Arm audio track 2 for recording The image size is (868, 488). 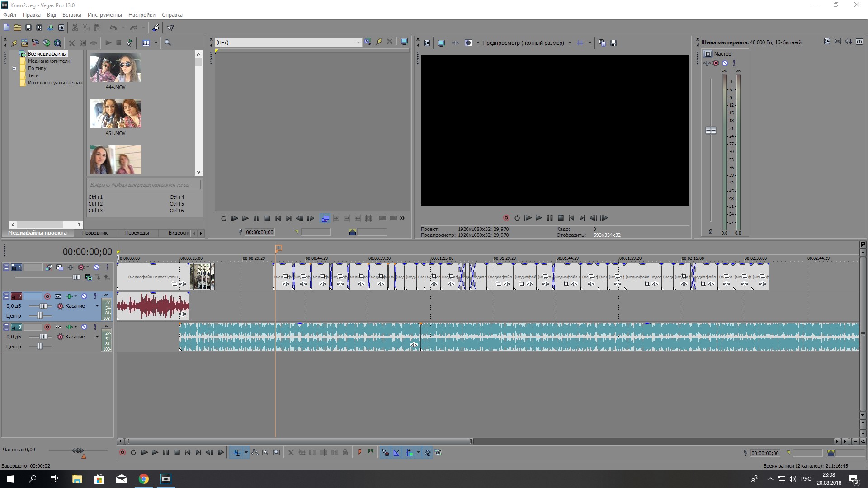47,296
